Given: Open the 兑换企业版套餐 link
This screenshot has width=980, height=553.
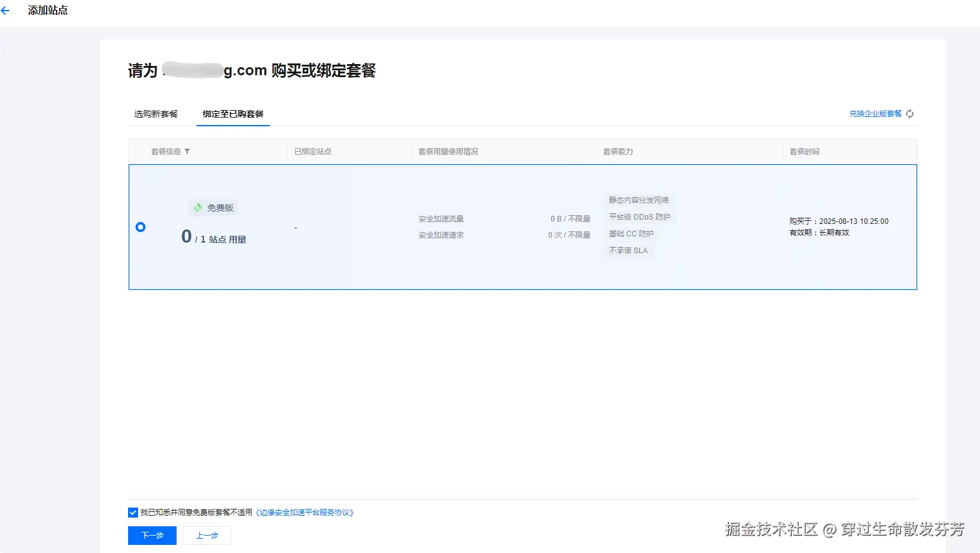Looking at the screenshot, I should tap(876, 114).
